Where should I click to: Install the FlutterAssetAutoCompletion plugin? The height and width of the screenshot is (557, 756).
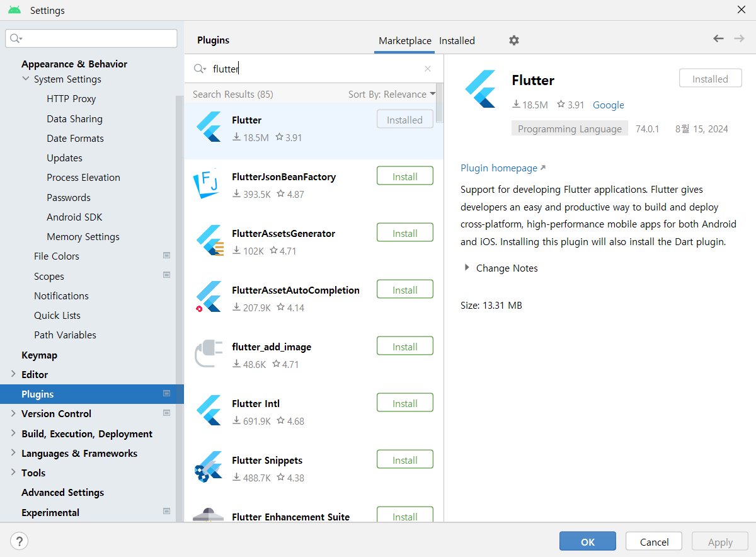click(405, 289)
